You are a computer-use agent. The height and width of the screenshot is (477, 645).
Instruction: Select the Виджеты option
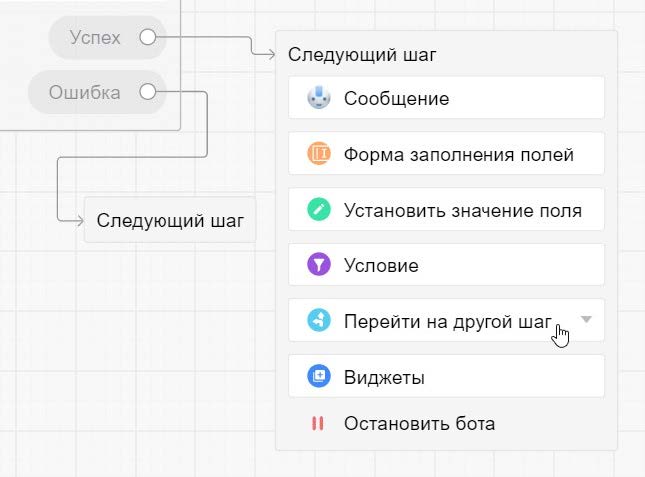[384, 377]
